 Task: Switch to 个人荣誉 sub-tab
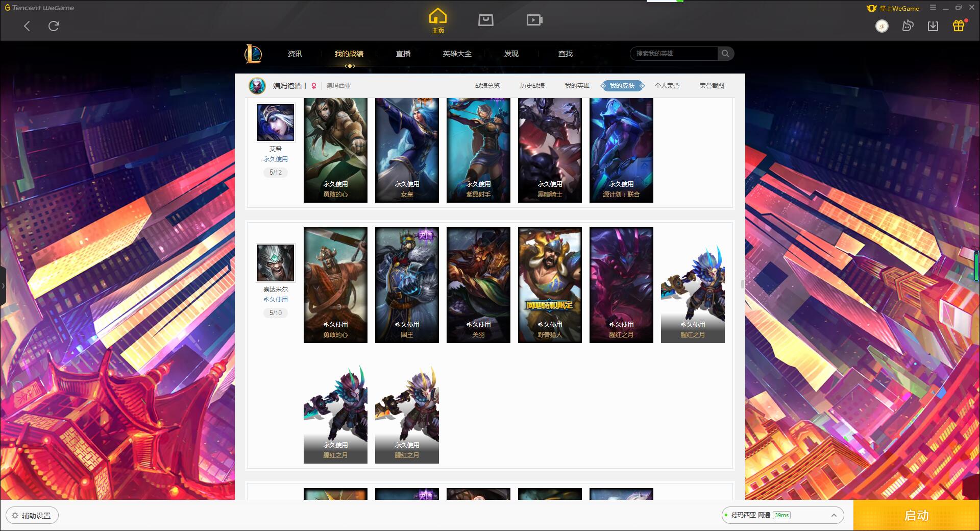(x=667, y=86)
